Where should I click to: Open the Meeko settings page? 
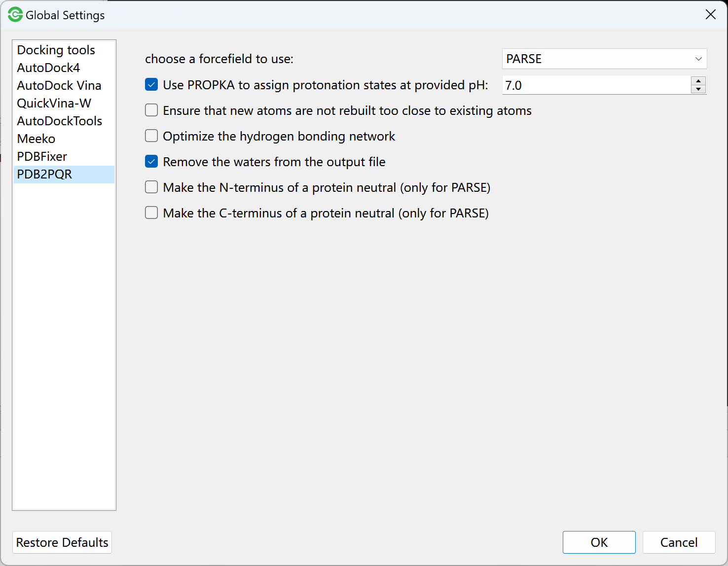tap(64, 139)
